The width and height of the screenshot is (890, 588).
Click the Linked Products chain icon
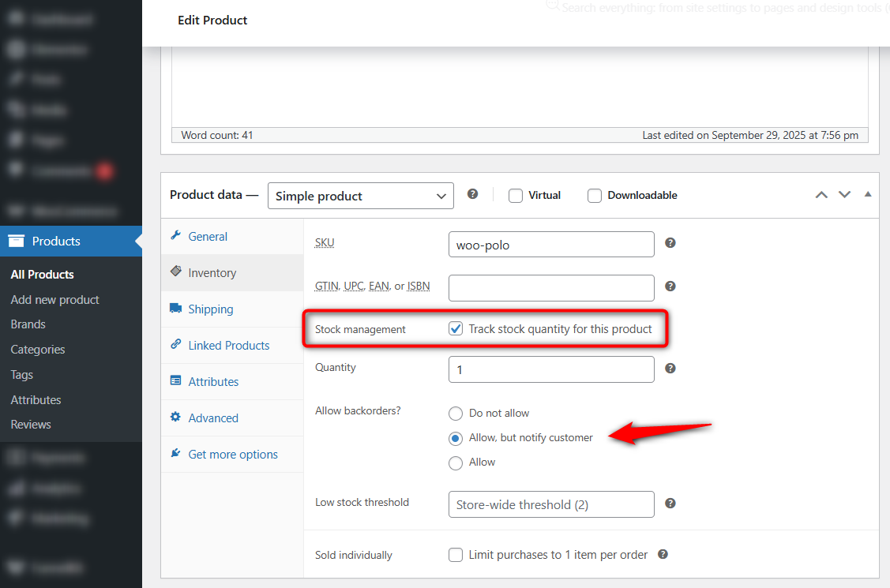point(175,345)
